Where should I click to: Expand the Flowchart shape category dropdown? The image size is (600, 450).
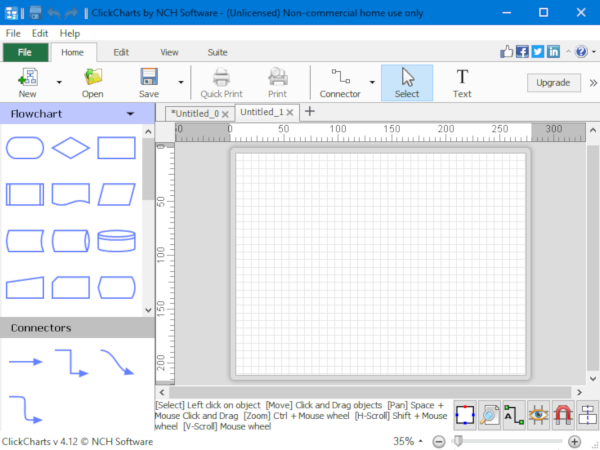click(x=130, y=114)
